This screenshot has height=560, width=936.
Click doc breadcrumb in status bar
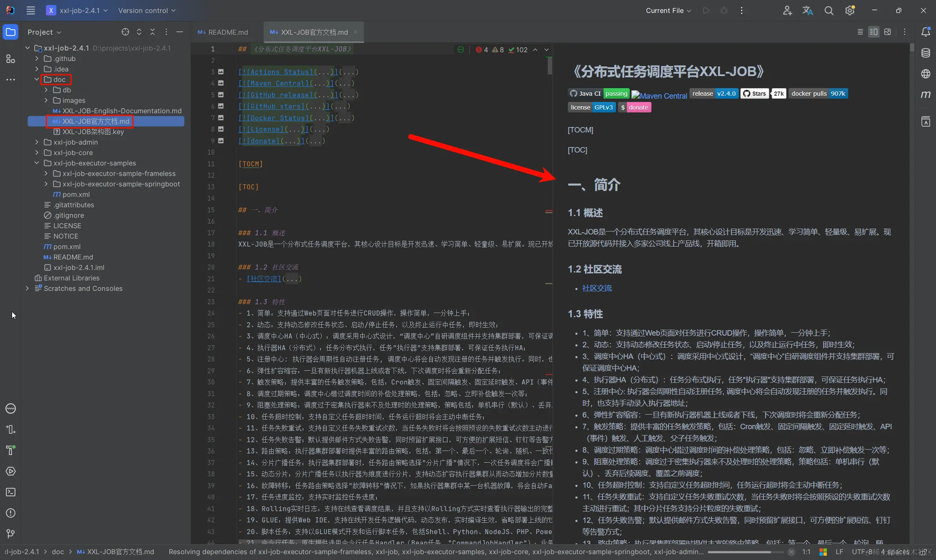58,552
